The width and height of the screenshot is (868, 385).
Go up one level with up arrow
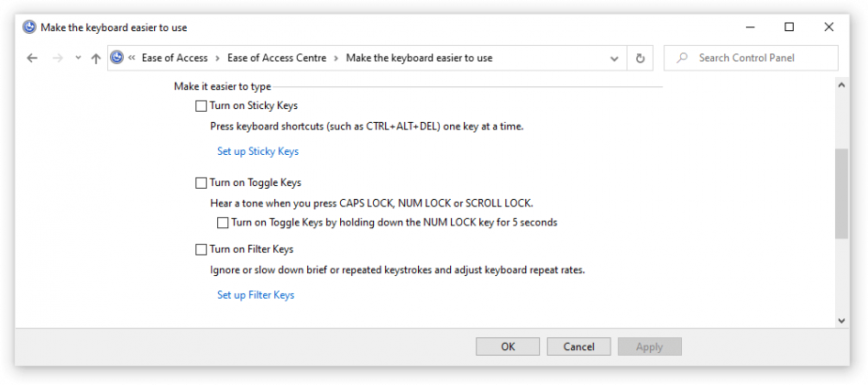pyautogui.click(x=95, y=58)
